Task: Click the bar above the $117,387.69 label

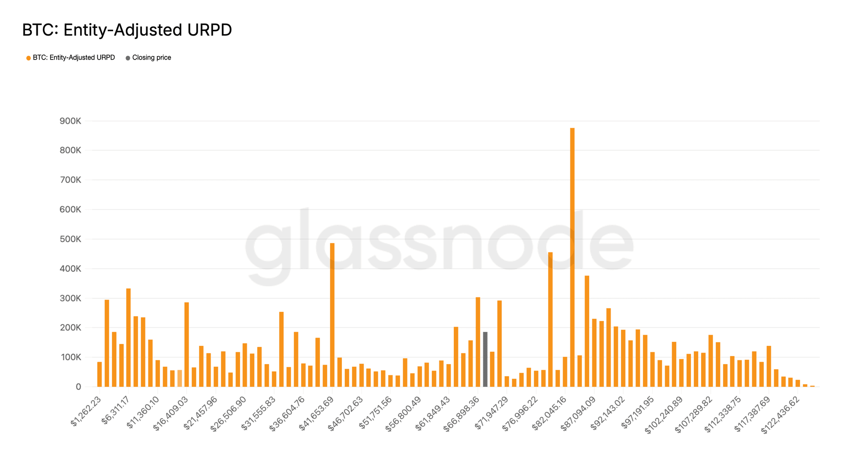Action: pyautogui.click(x=769, y=366)
